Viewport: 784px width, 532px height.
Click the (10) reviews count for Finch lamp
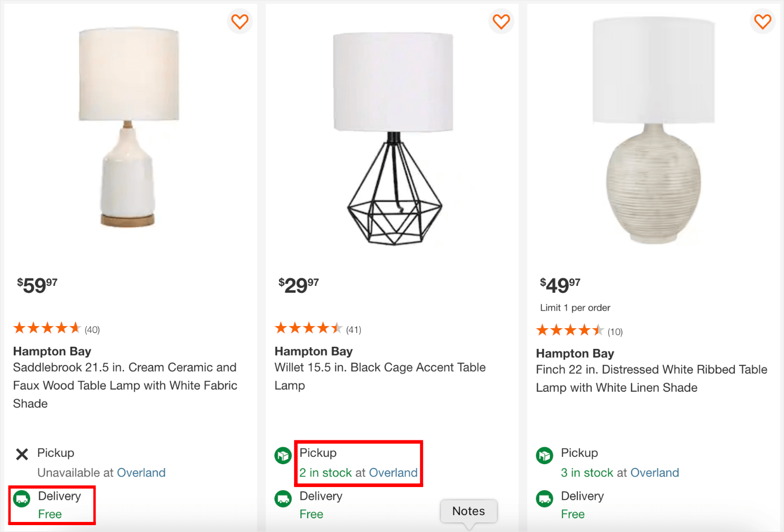615,332
